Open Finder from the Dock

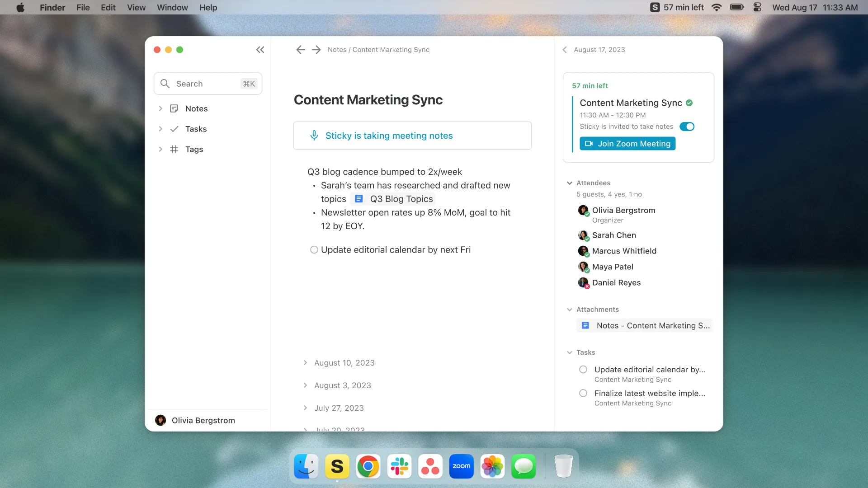tap(306, 466)
